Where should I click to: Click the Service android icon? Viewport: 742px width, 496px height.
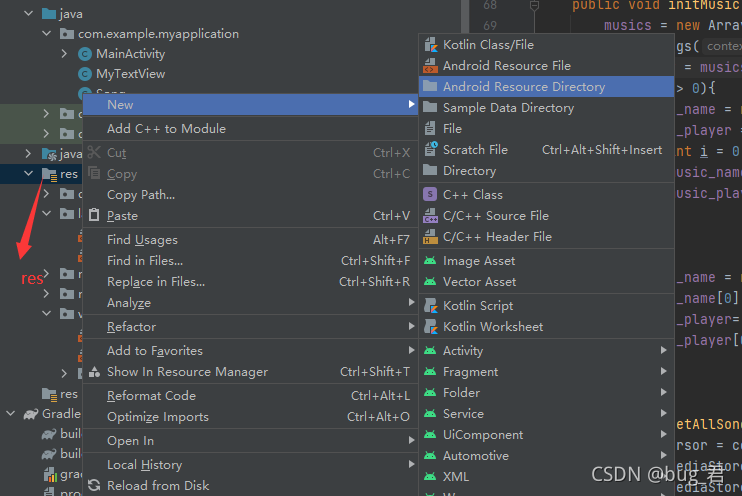[x=430, y=414]
